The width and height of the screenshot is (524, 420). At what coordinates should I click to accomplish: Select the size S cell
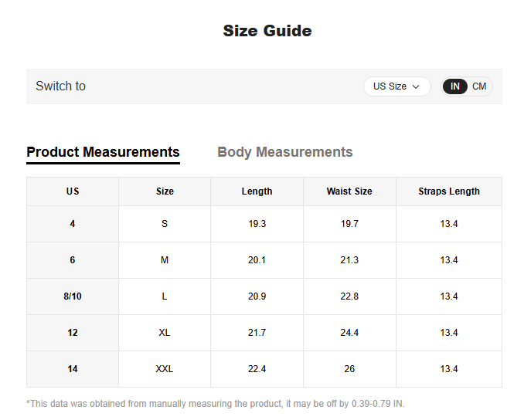tap(165, 224)
